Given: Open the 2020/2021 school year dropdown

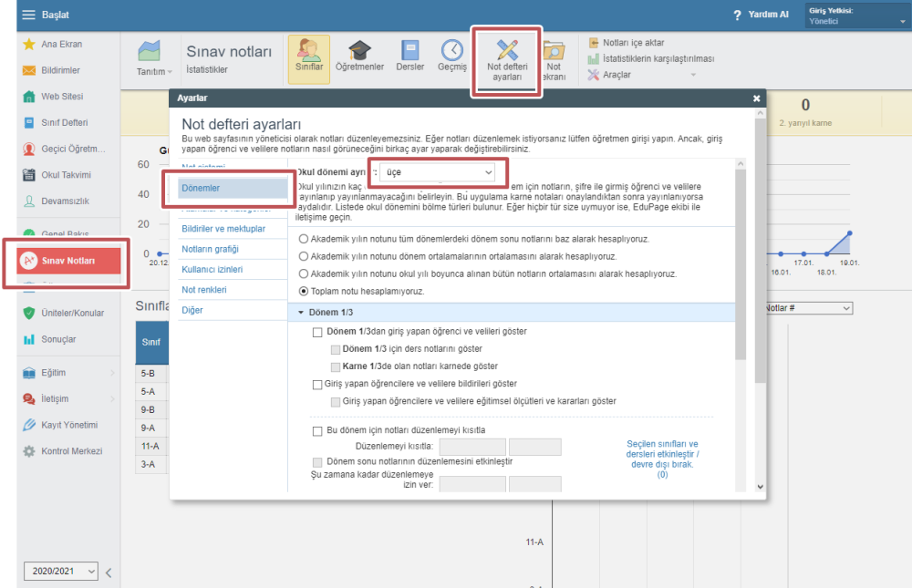Looking at the screenshot, I should point(61,571).
